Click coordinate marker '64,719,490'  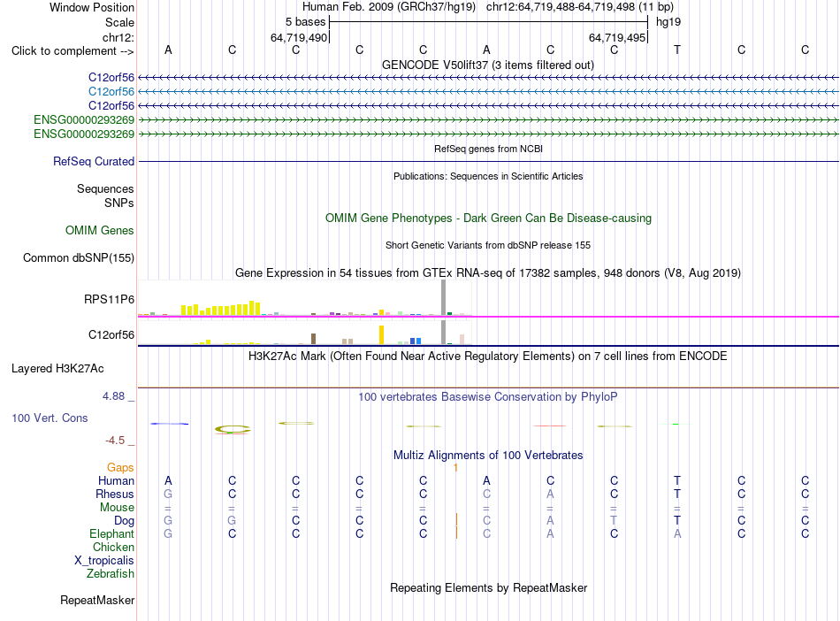pyautogui.click(x=298, y=37)
